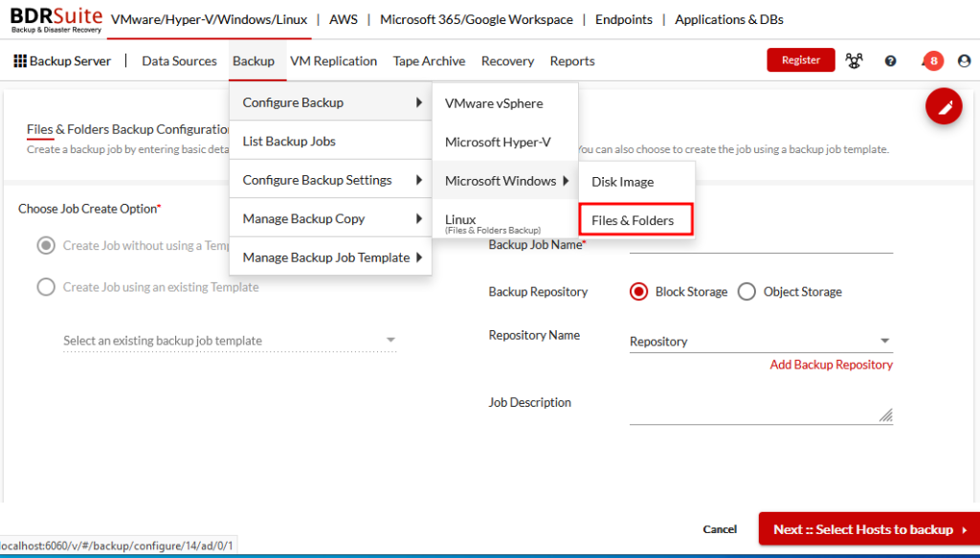The height and width of the screenshot is (558, 980).
Task: Select VMware vSphere backup option
Action: pos(505,103)
